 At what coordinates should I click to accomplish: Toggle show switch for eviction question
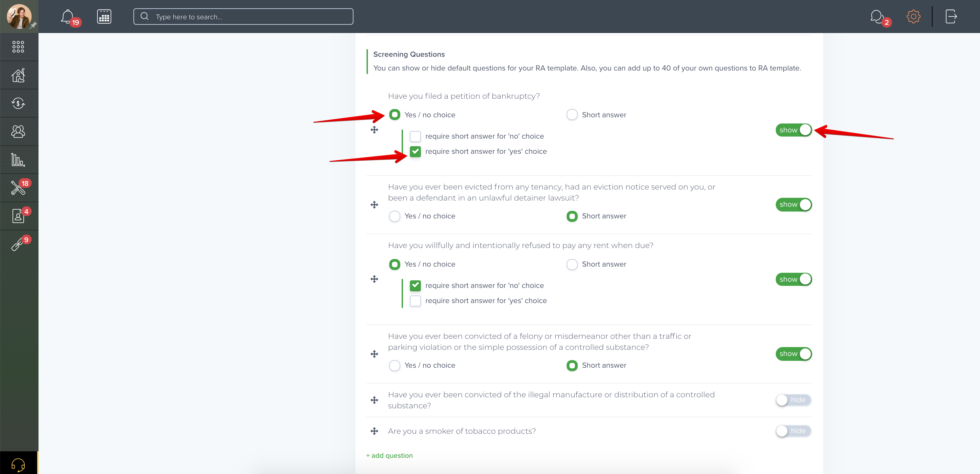click(x=794, y=204)
